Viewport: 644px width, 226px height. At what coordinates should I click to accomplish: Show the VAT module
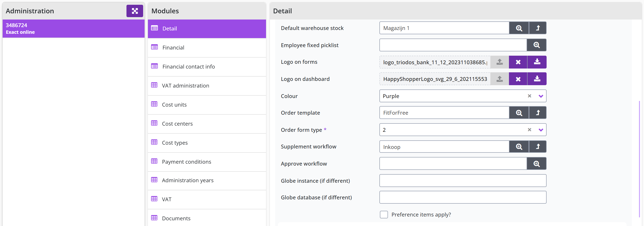click(x=207, y=199)
